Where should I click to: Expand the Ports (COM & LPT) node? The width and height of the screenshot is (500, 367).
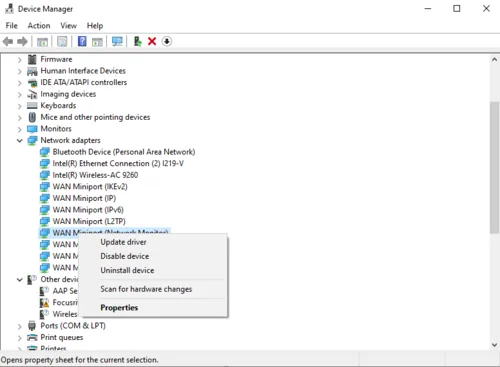pyautogui.click(x=20, y=326)
